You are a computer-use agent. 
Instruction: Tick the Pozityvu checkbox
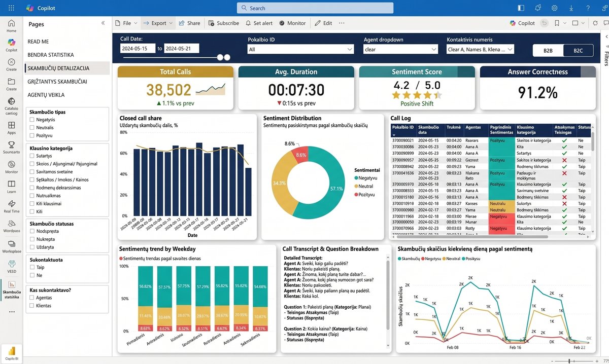tap(32, 135)
